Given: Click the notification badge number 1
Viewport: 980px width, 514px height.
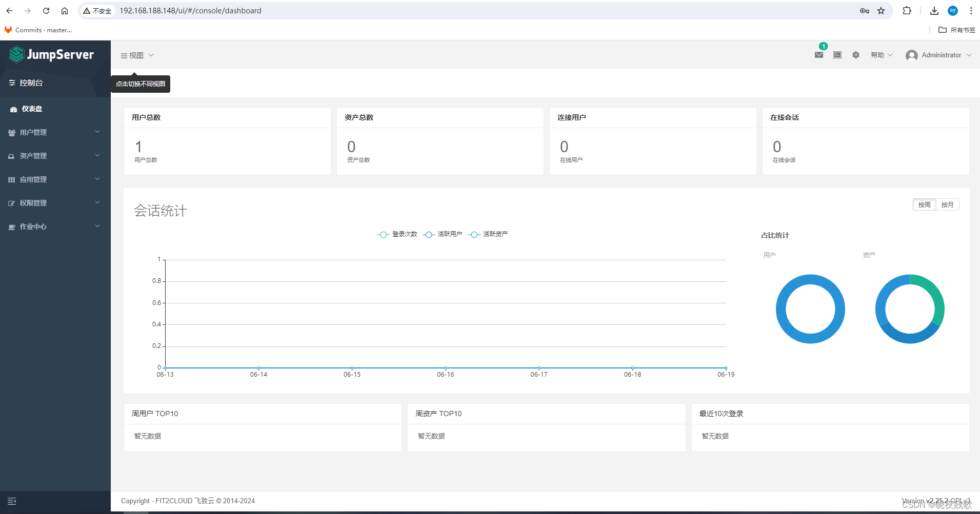Looking at the screenshot, I should coord(823,46).
